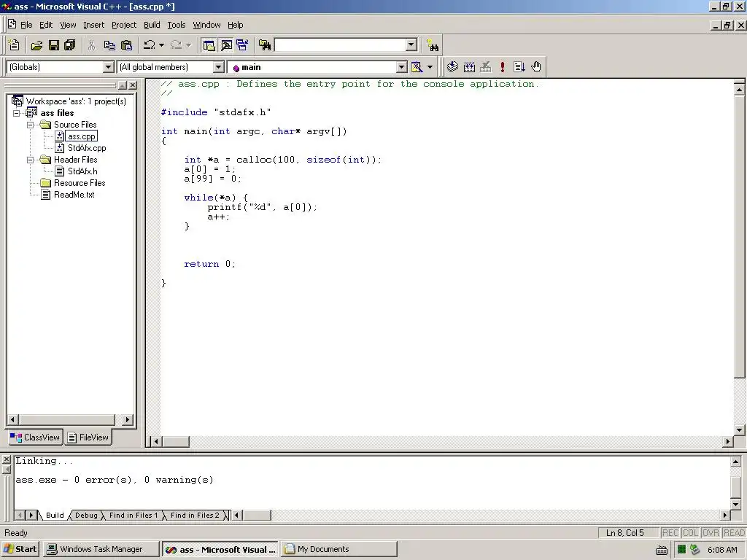Insert breakpoint with the hand icon

pyautogui.click(x=536, y=67)
